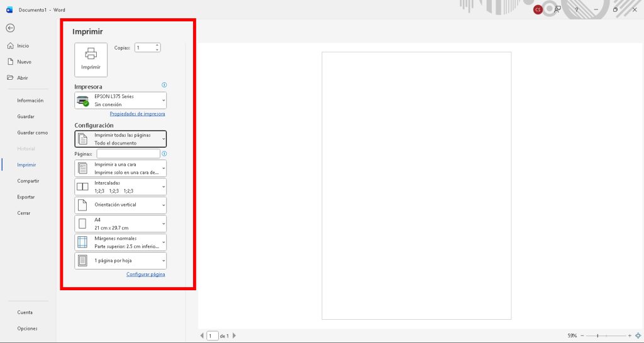Click the zoom to page icon
Image resolution: width=644 pixels, height=343 pixels.
click(x=638, y=335)
